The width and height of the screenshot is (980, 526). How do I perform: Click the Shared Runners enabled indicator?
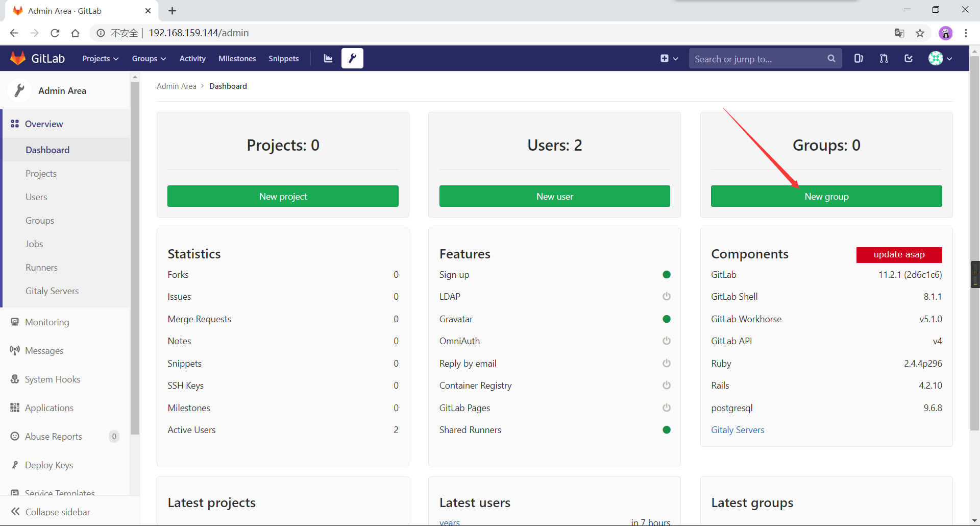(x=666, y=429)
